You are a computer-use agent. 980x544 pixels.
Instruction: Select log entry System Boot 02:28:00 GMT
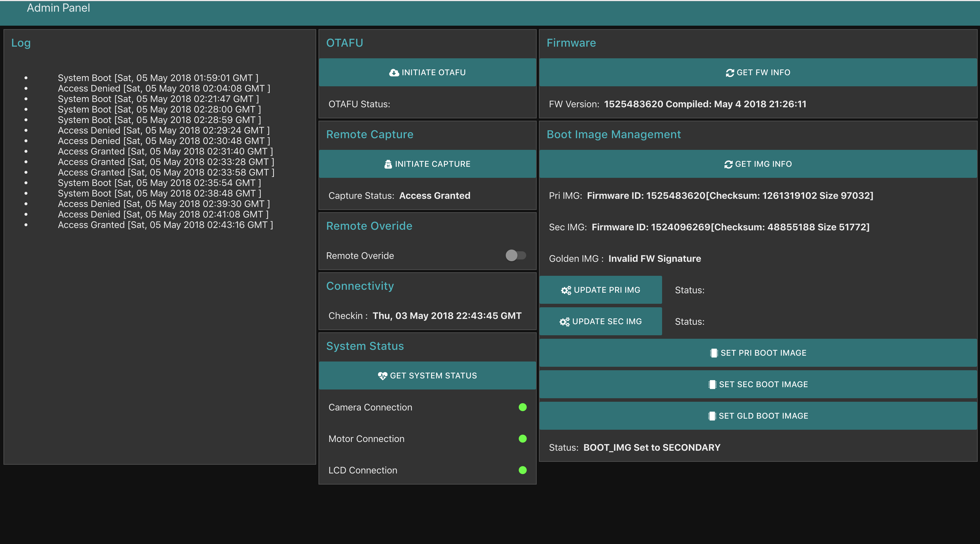click(160, 110)
